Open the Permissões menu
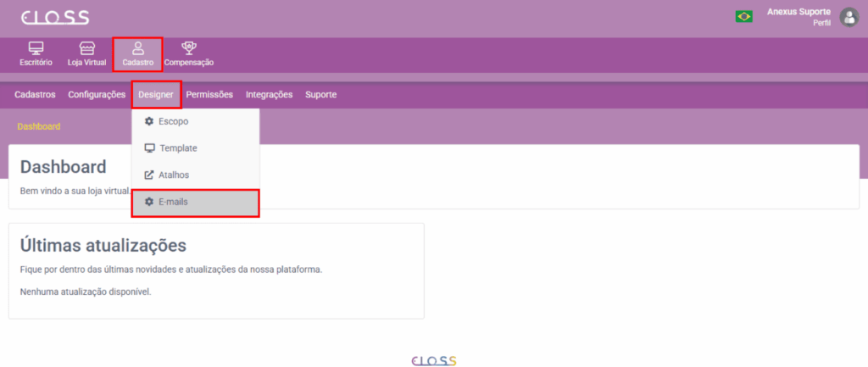 point(209,95)
